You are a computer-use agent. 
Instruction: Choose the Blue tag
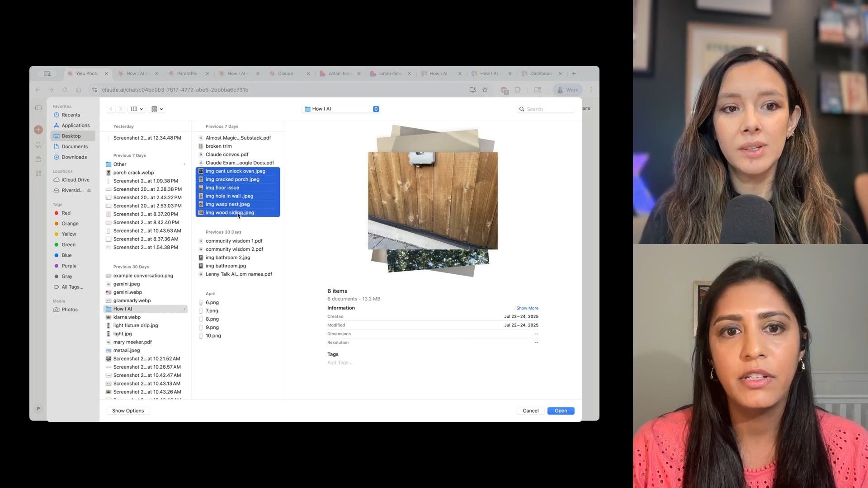click(66, 255)
